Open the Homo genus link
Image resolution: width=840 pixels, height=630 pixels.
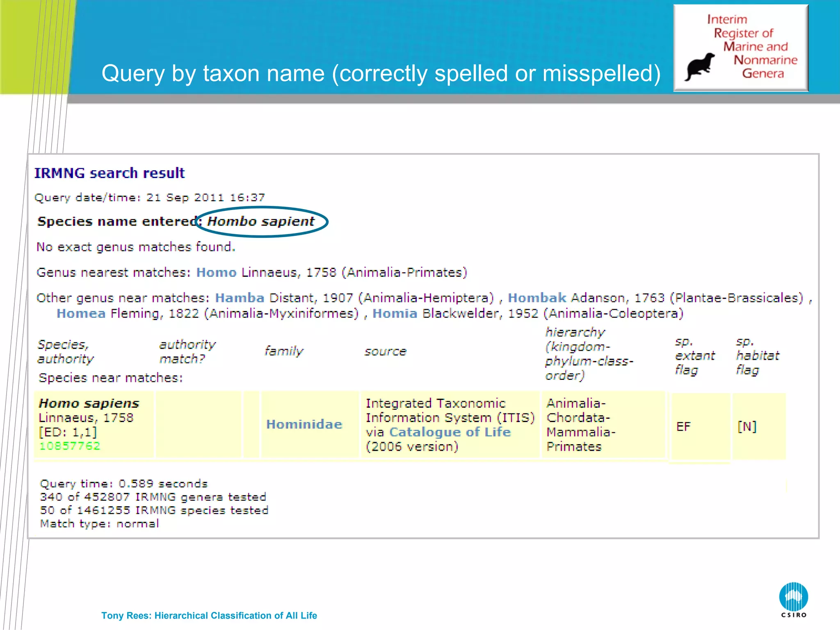pos(216,272)
